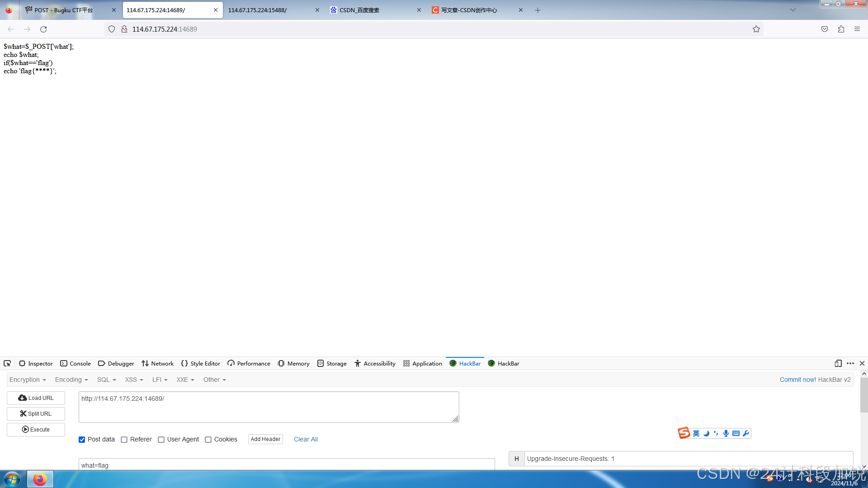868x488 pixels.
Task: Click the HackBar URL text field
Action: tap(269, 407)
